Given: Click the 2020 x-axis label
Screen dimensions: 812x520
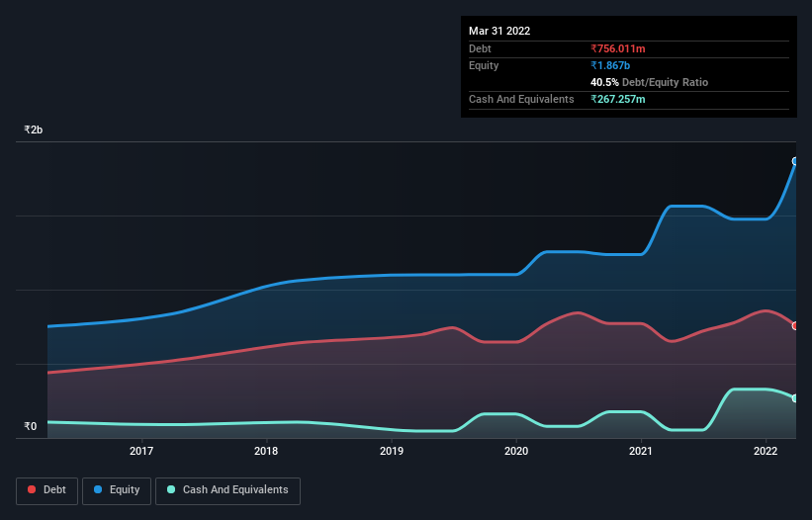Looking at the screenshot, I should [516, 451].
